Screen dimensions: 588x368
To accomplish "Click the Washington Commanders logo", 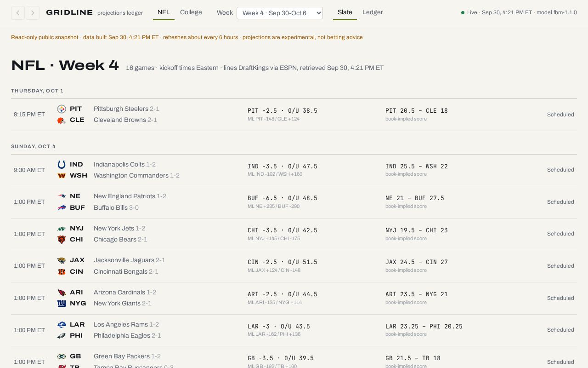I will 62,176.
